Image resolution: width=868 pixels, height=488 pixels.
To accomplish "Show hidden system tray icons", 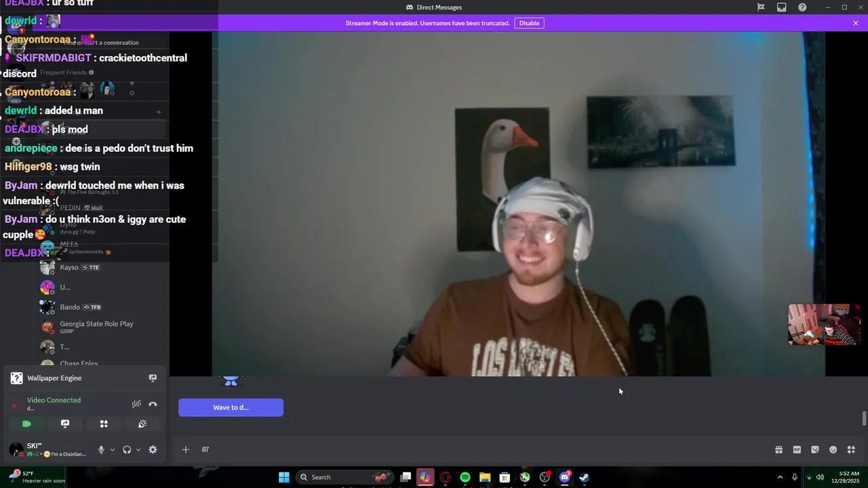I will [780, 477].
